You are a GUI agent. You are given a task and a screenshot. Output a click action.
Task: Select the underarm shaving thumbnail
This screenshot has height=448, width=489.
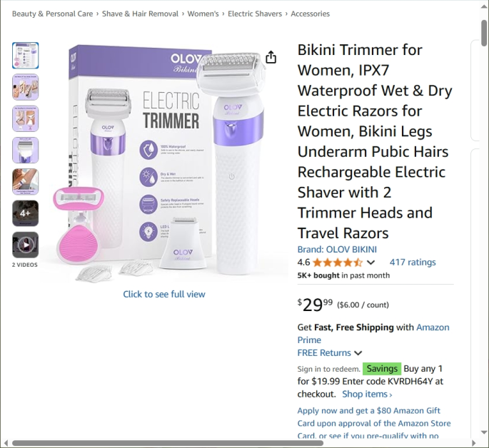(26, 182)
